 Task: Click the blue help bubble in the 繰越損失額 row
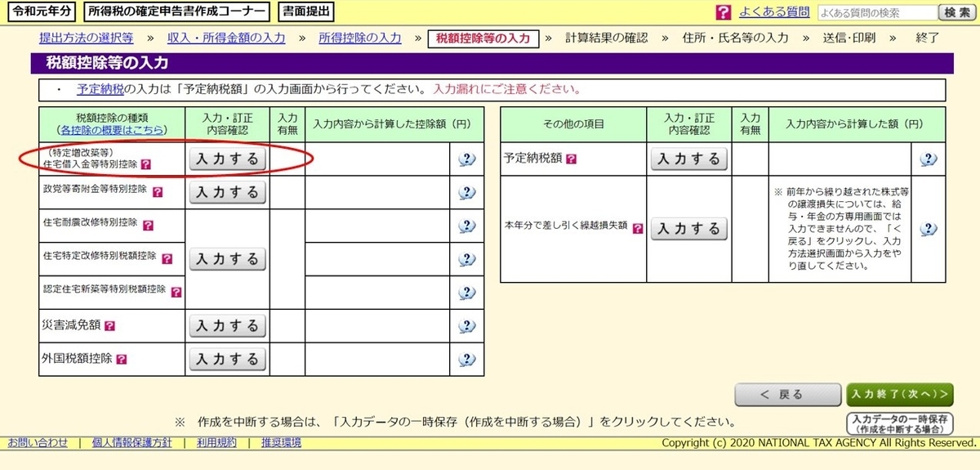(x=929, y=229)
